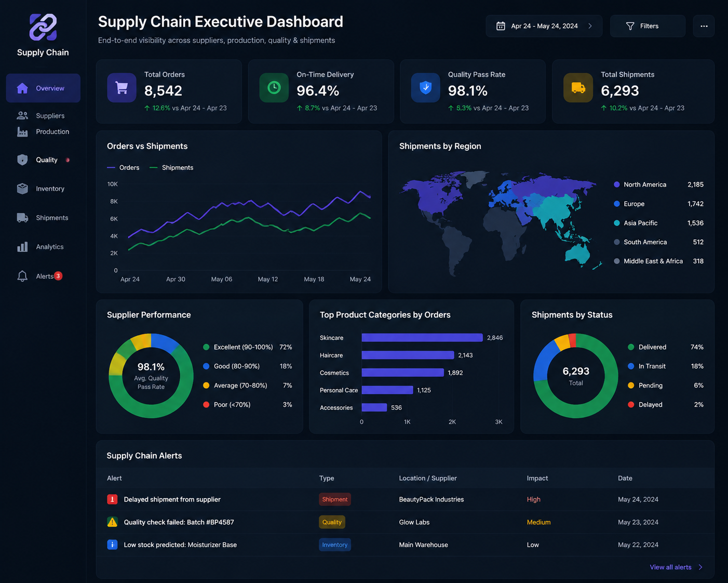Viewport: 728px width, 583px height.
Task: Click the Haircare bar in categories chart
Action: pos(408,355)
